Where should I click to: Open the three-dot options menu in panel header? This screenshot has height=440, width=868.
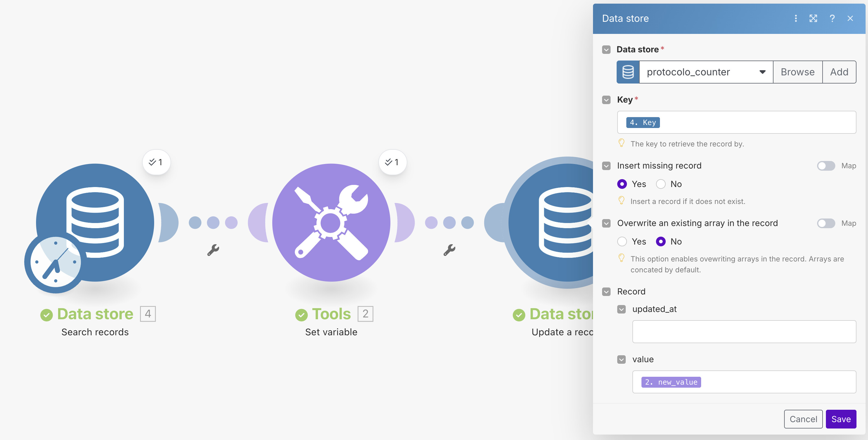coord(796,18)
